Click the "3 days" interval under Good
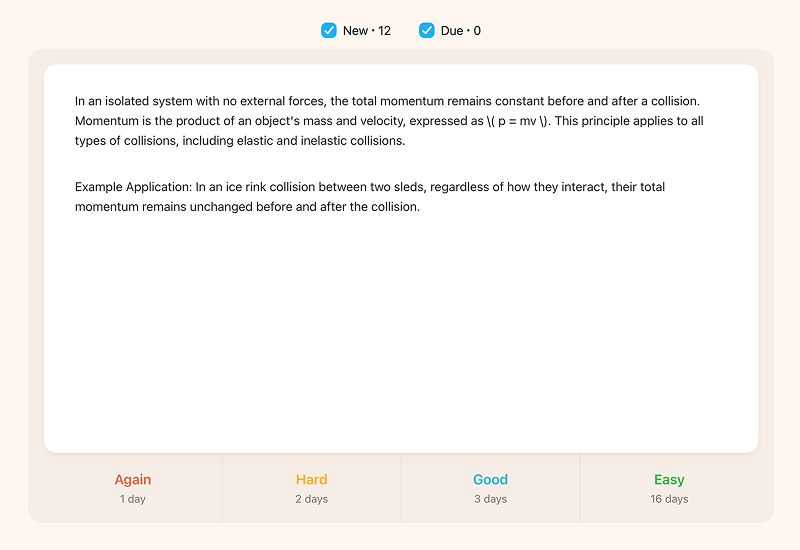The width and height of the screenshot is (800, 550). (491, 499)
